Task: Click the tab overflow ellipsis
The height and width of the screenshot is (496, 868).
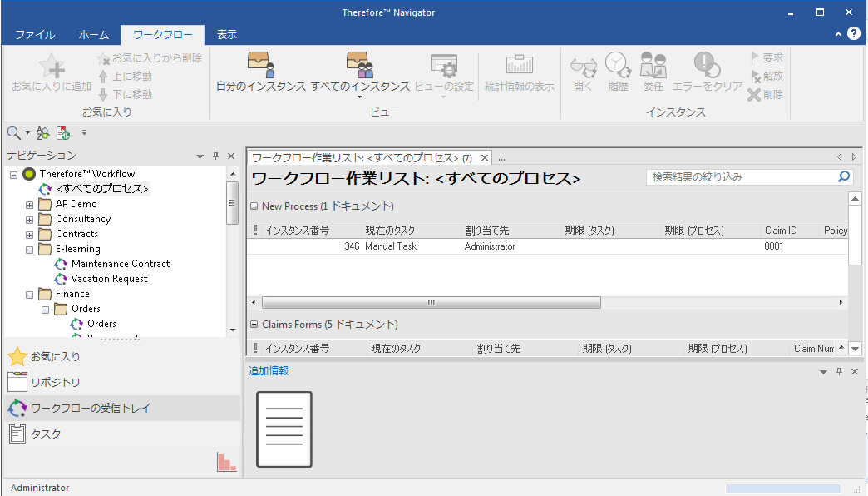Action: tap(501, 158)
